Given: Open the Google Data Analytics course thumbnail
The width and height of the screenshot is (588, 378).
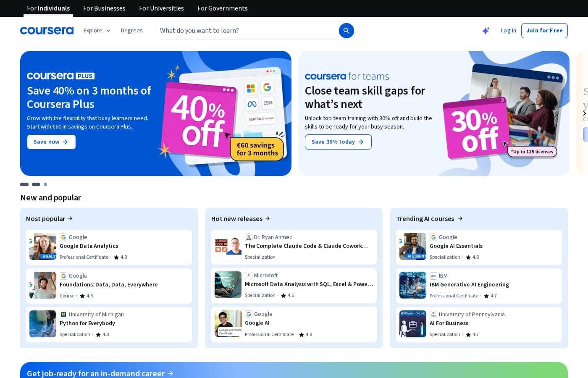Looking at the screenshot, I should (x=43, y=247).
